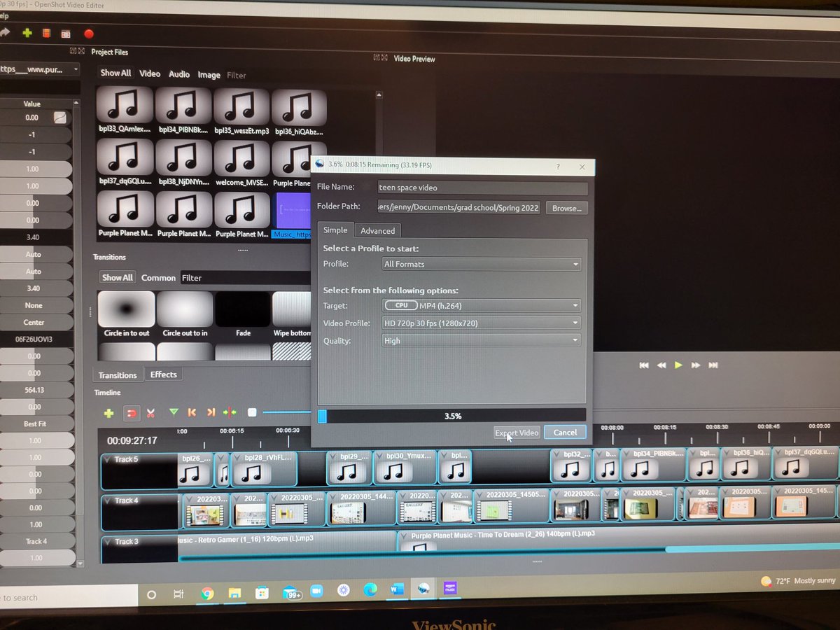Click the timeline zoom slider handle
The width and height of the screenshot is (840, 630).
pos(252,412)
